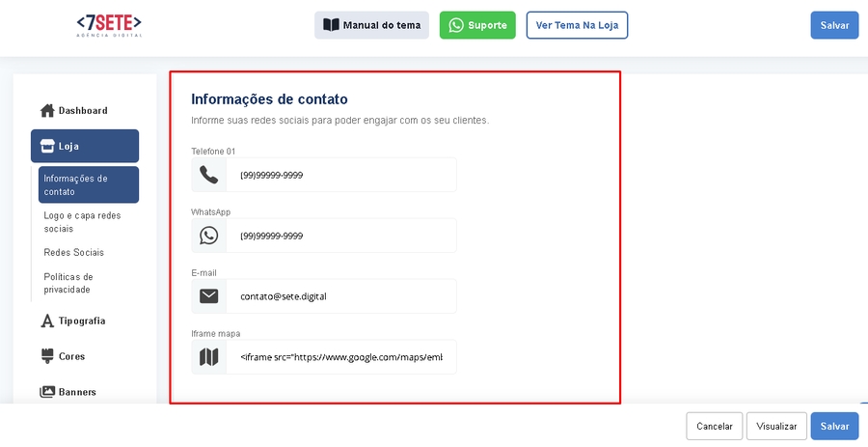Click the envelope icon beside the E-mail field
The width and height of the screenshot is (868, 447).
pos(209,296)
